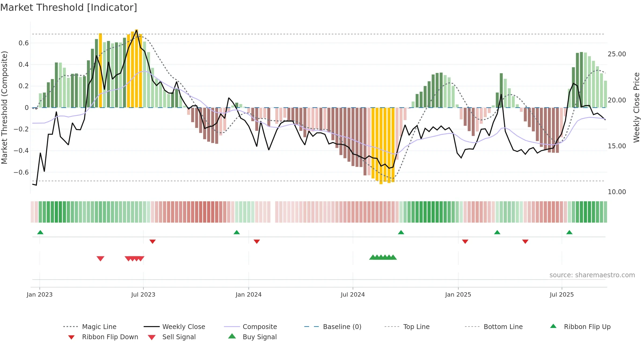Screen dimensions: 644x362
Task: Click the Market Threshold [Indicator] chart title
Action: 69,8
